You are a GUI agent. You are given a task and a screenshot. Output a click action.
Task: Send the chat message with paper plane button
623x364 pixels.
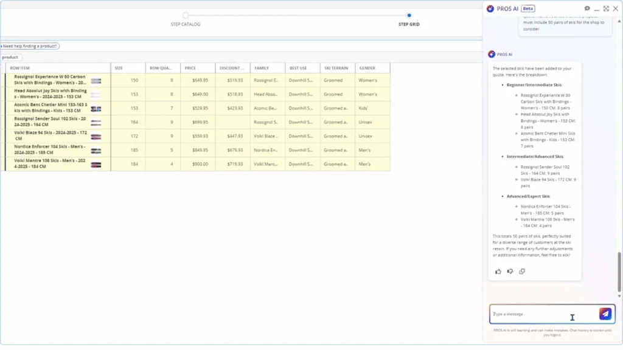605,314
